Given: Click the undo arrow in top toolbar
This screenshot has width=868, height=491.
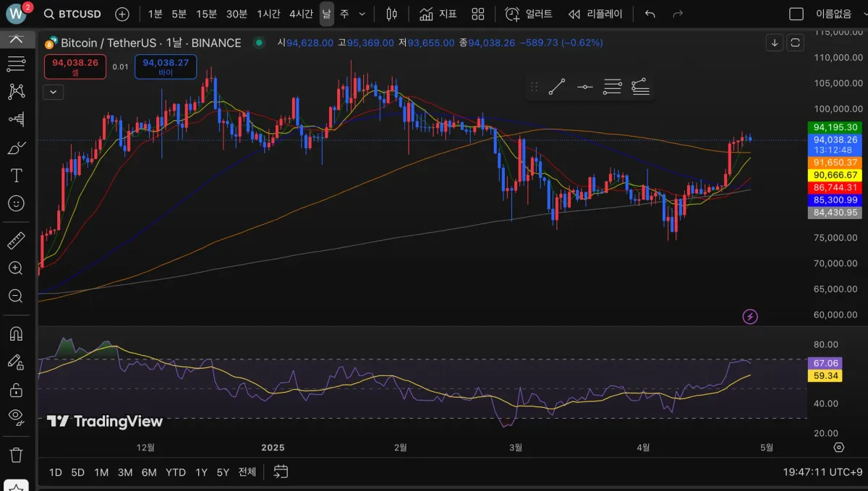Looking at the screenshot, I should (650, 14).
